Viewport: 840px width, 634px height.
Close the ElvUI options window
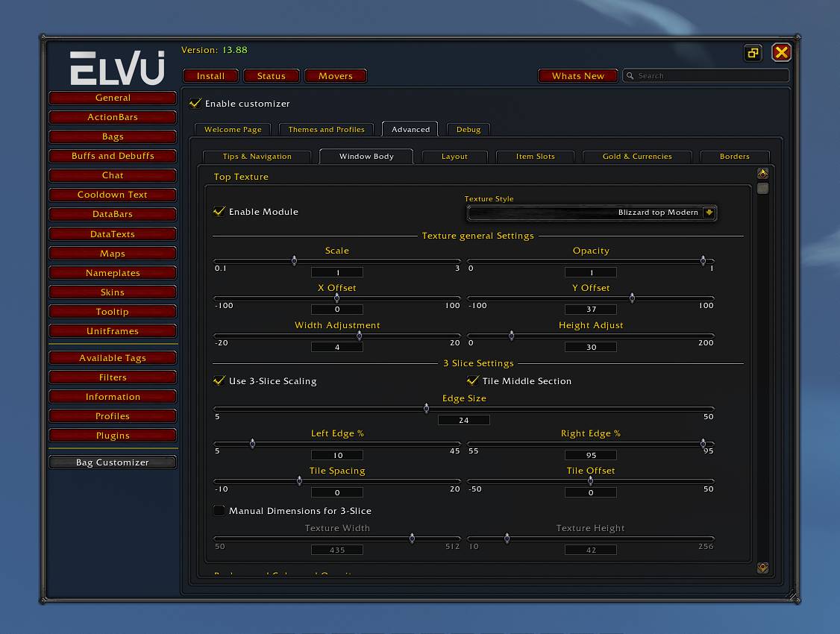coord(781,52)
